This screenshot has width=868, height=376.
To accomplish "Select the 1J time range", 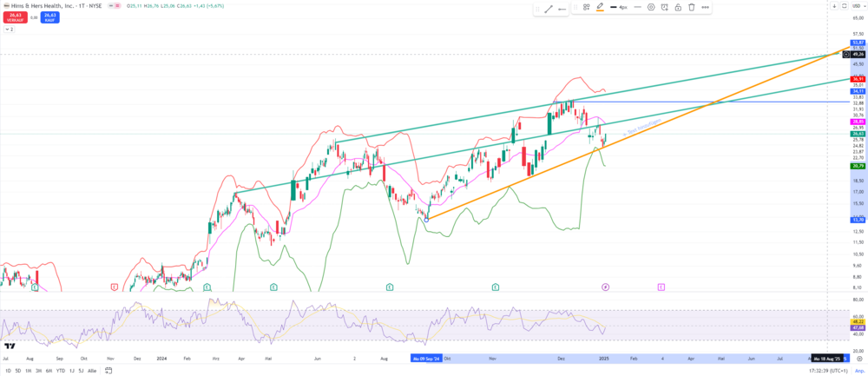I will [72, 371].
